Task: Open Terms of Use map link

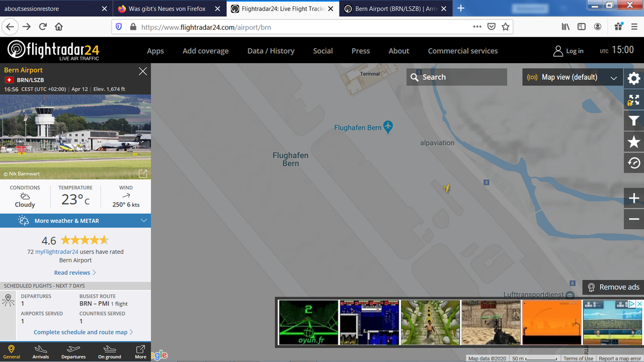Action: 578,358
